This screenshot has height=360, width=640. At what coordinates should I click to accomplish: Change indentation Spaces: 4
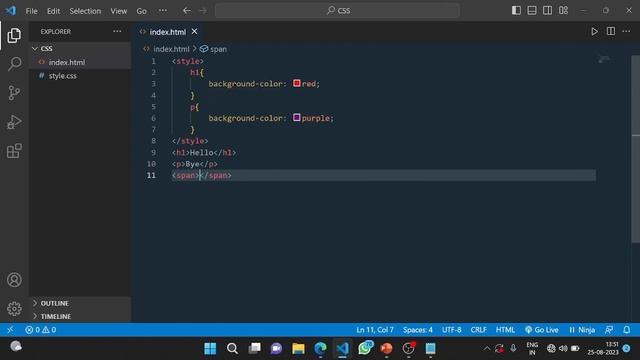(x=418, y=329)
